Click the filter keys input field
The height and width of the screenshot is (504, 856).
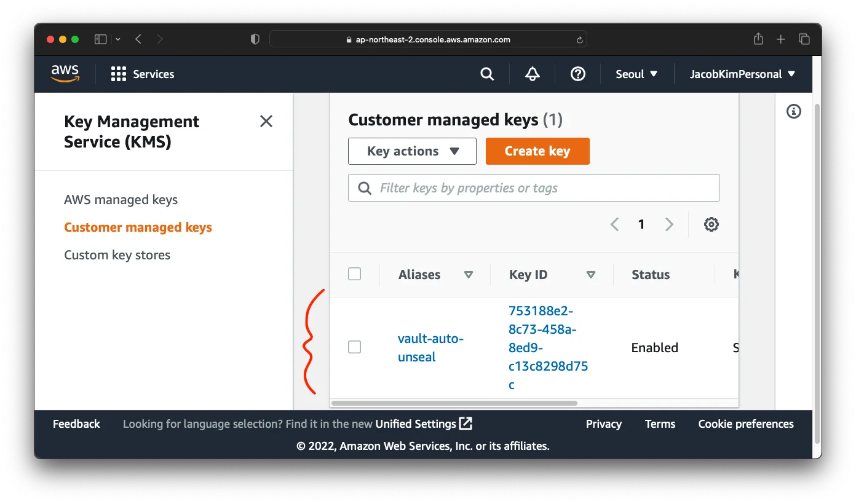[x=534, y=187]
